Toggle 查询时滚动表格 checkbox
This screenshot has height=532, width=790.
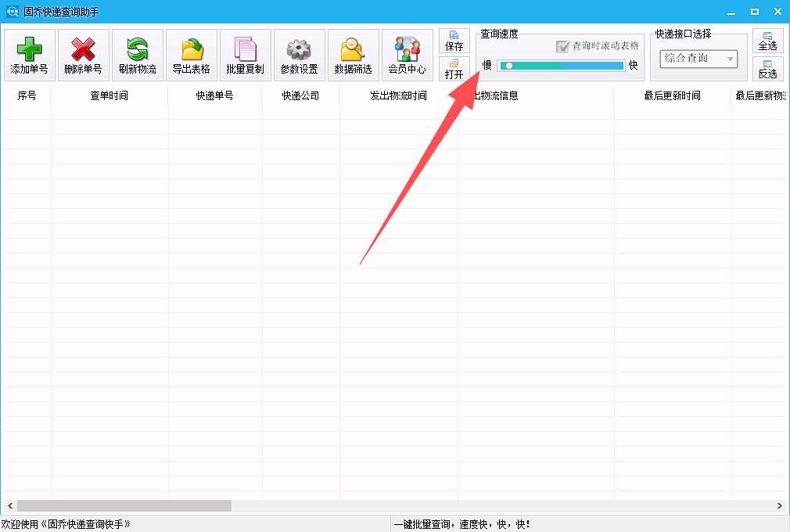click(x=562, y=46)
